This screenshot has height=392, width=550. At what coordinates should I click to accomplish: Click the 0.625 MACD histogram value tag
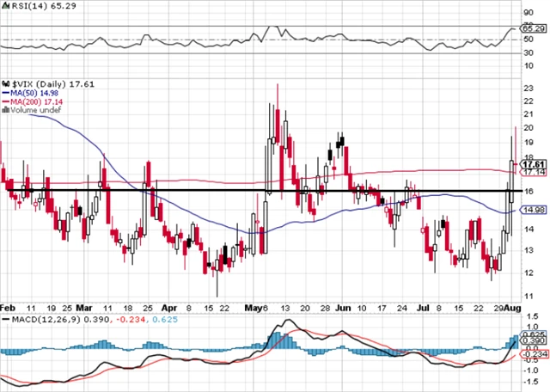[x=534, y=334]
